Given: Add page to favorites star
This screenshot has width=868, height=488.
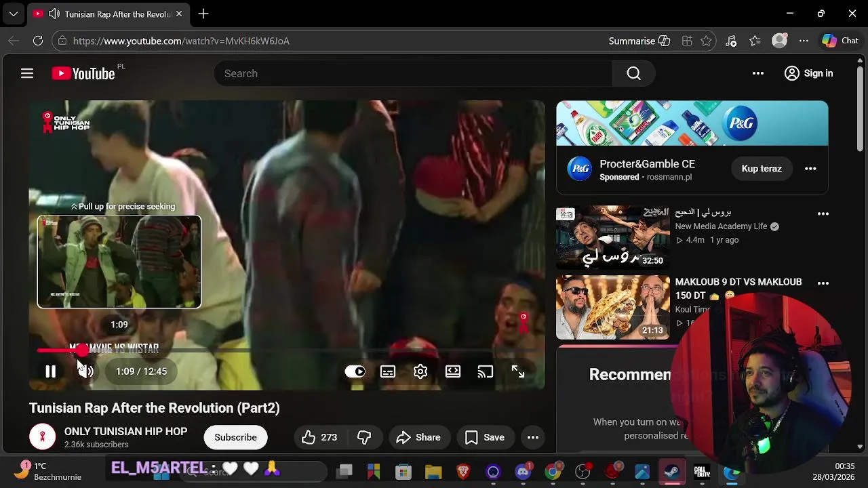Looking at the screenshot, I should [706, 41].
